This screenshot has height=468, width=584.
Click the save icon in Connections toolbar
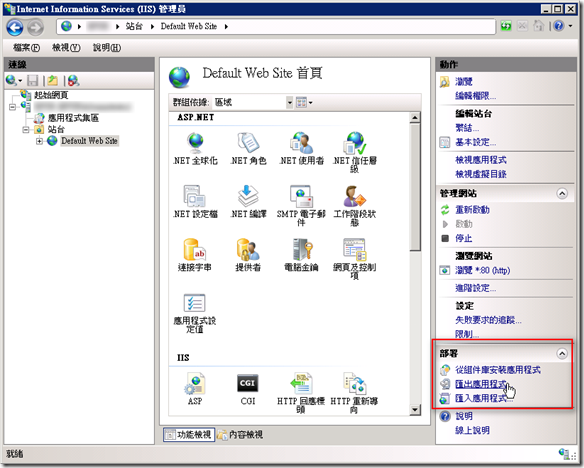(x=33, y=80)
